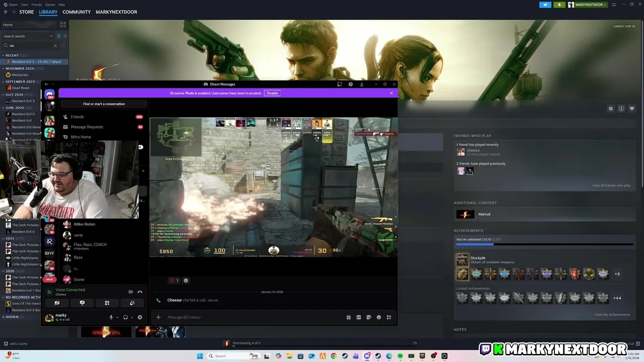Screen dimensions: 644x362
Task: Click View all friends who play
Action: tap(611, 186)
